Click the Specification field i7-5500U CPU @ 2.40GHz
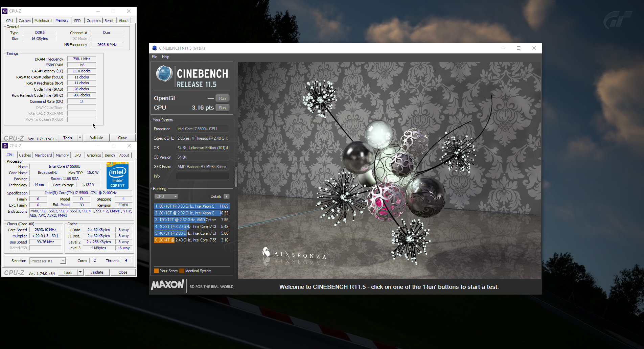This screenshot has width=644, height=349. (x=81, y=193)
